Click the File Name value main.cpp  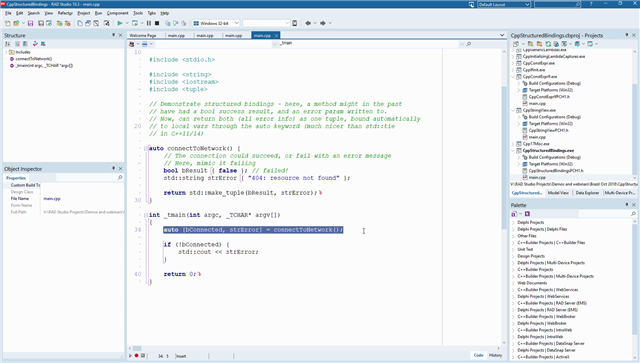click(52, 198)
